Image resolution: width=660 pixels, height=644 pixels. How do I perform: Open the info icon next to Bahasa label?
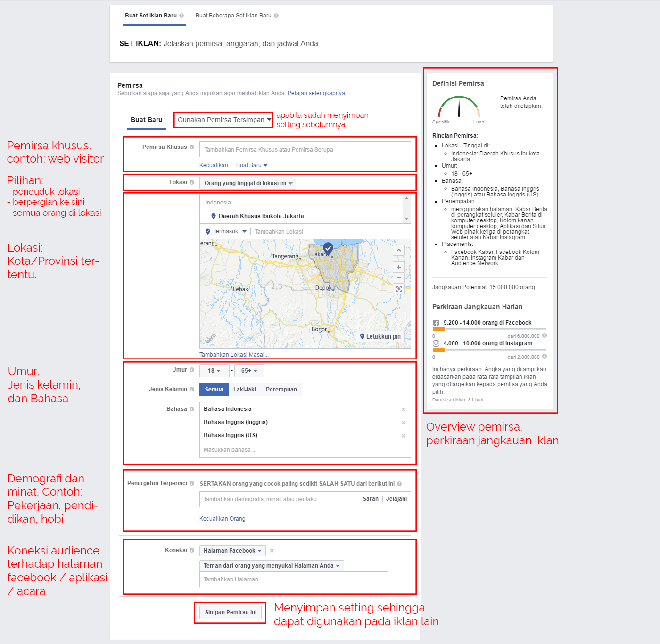192,409
